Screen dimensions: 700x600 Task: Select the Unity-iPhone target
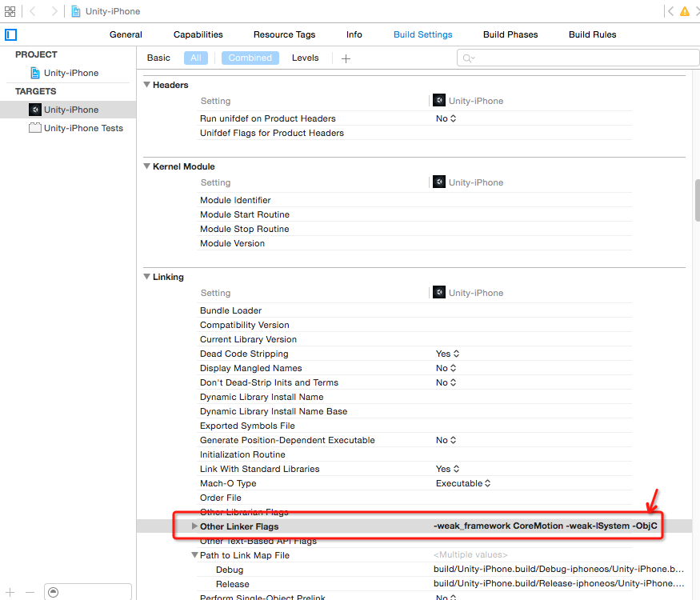click(68, 110)
